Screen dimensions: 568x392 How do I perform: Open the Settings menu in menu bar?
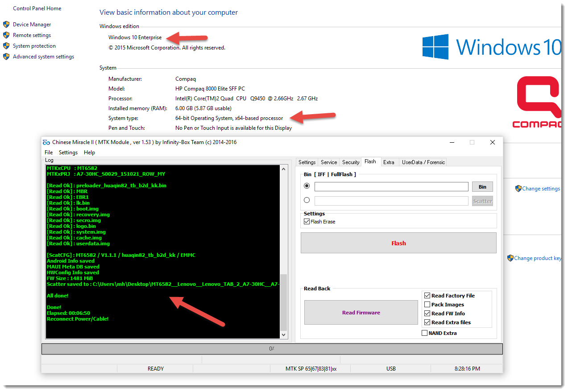pos(68,153)
